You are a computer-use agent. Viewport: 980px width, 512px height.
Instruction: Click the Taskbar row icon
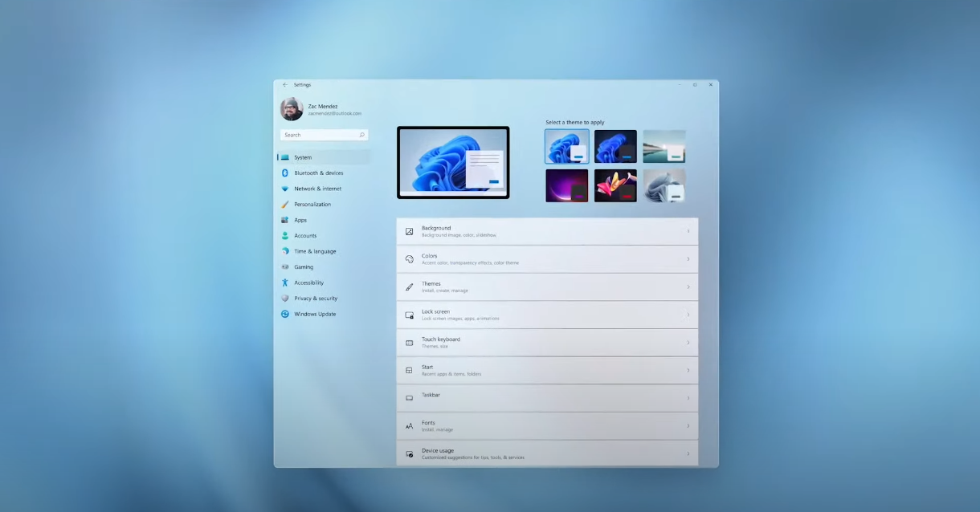point(409,398)
